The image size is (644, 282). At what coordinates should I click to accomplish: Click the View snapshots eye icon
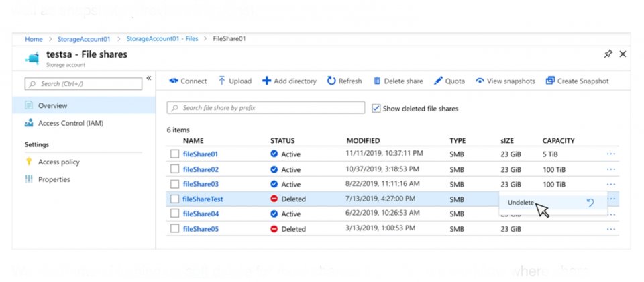point(480,81)
